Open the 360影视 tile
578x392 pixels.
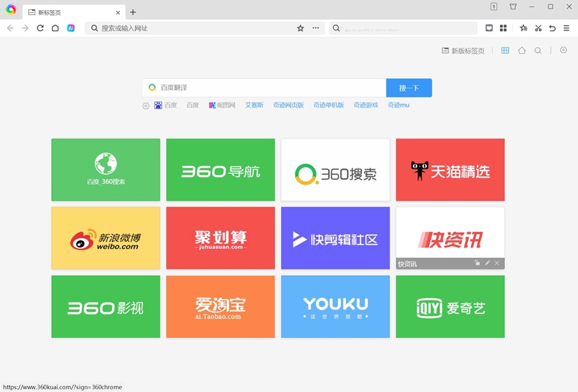(x=105, y=307)
